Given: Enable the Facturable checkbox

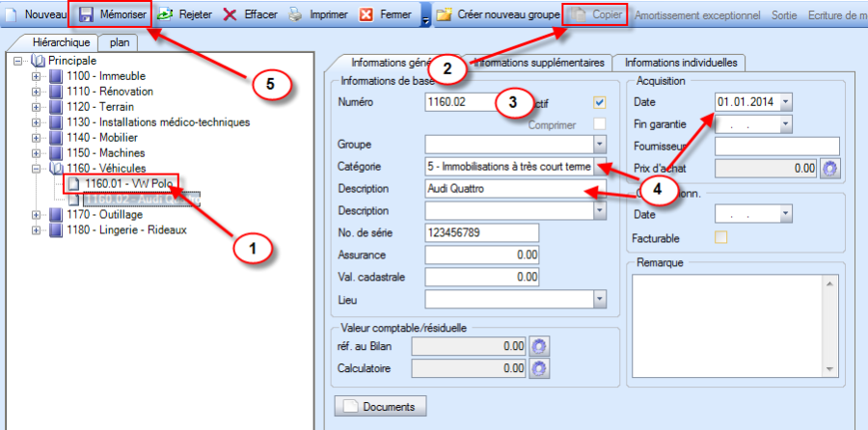Looking at the screenshot, I should tap(720, 237).
